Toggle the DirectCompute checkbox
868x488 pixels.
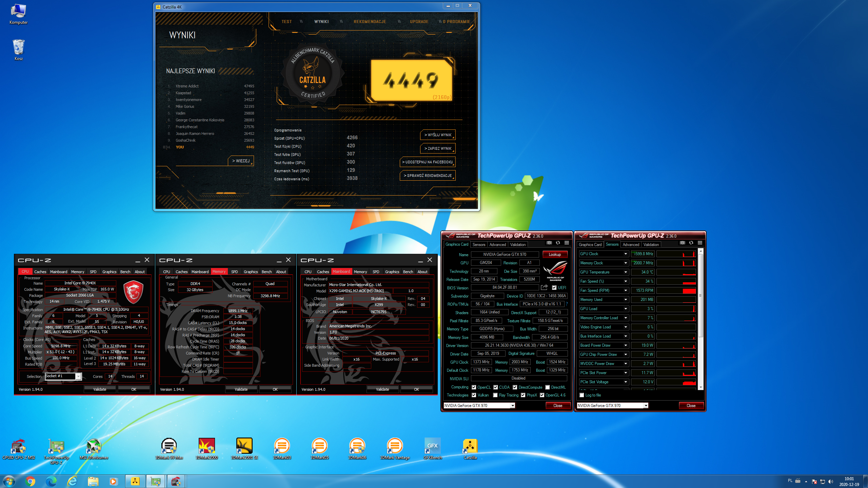[x=515, y=387]
